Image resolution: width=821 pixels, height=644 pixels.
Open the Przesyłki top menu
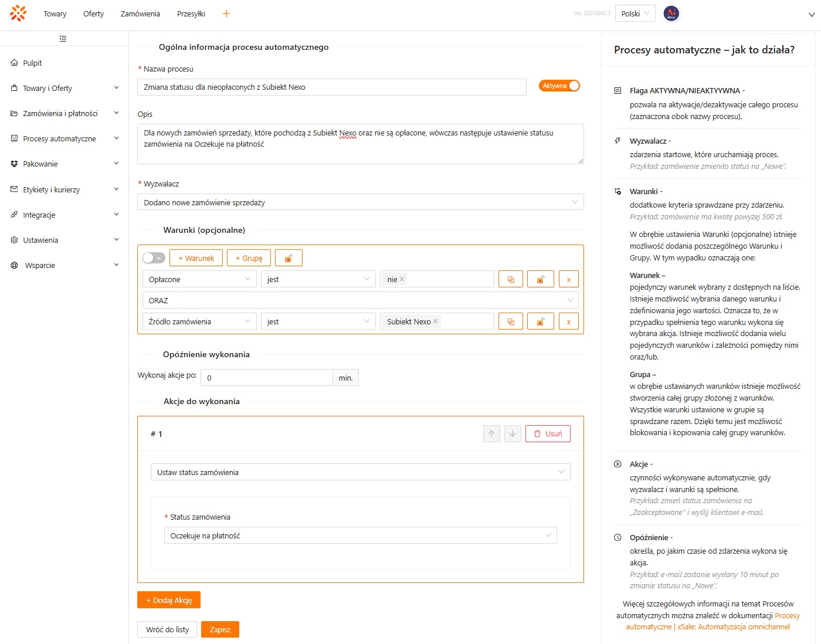click(x=191, y=13)
